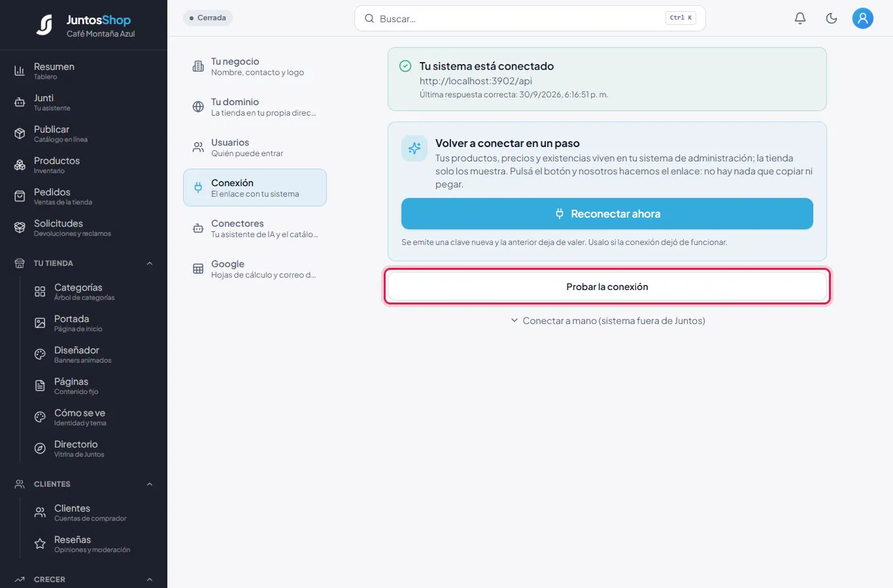The height and width of the screenshot is (588, 893).
Task: Open Resumen dashboard in sidebar
Action: click(84, 71)
